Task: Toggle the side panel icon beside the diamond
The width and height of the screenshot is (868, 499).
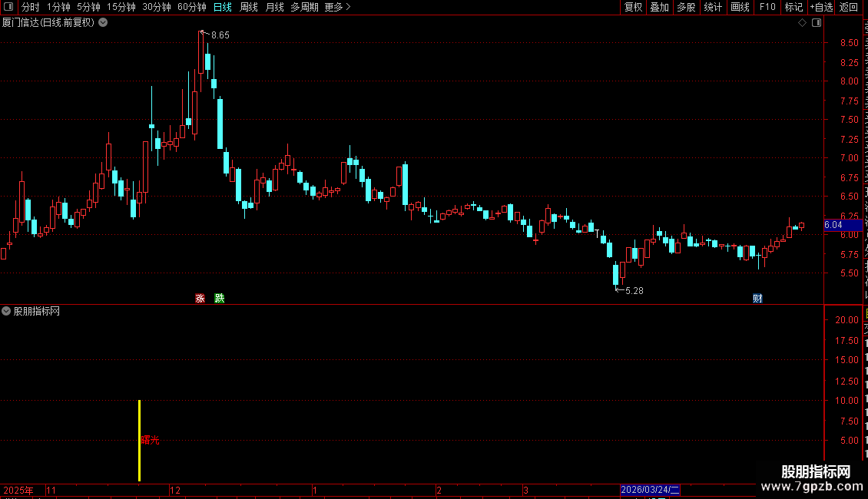Action: coord(817,23)
